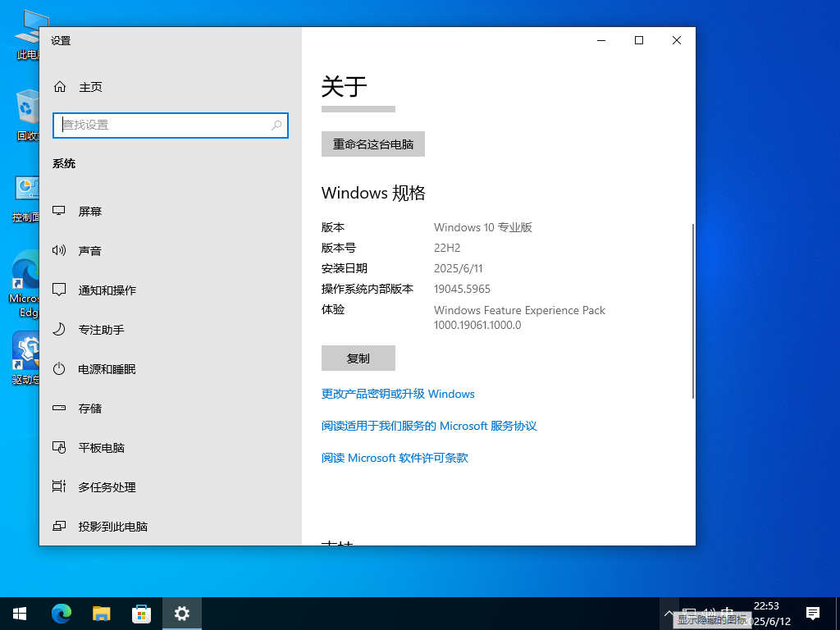Click the speaker icon beside 声音
Image resolution: width=840 pixels, height=630 pixels.
59,250
